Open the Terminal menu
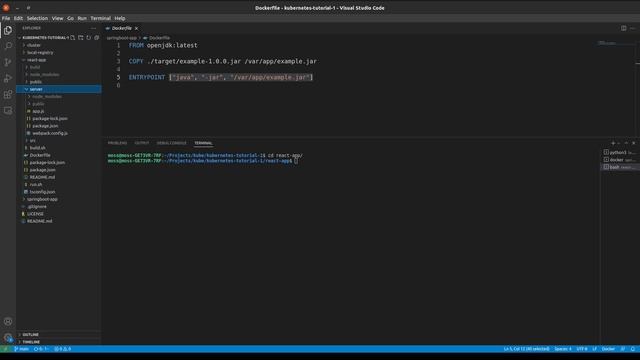Image resolution: width=640 pixels, height=360 pixels. pyautogui.click(x=100, y=18)
